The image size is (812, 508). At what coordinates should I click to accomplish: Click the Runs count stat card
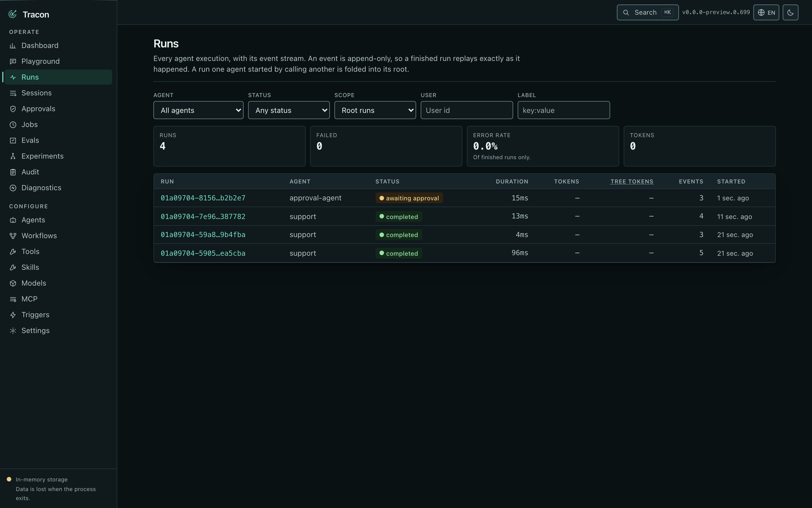click(x=229, y=146)
